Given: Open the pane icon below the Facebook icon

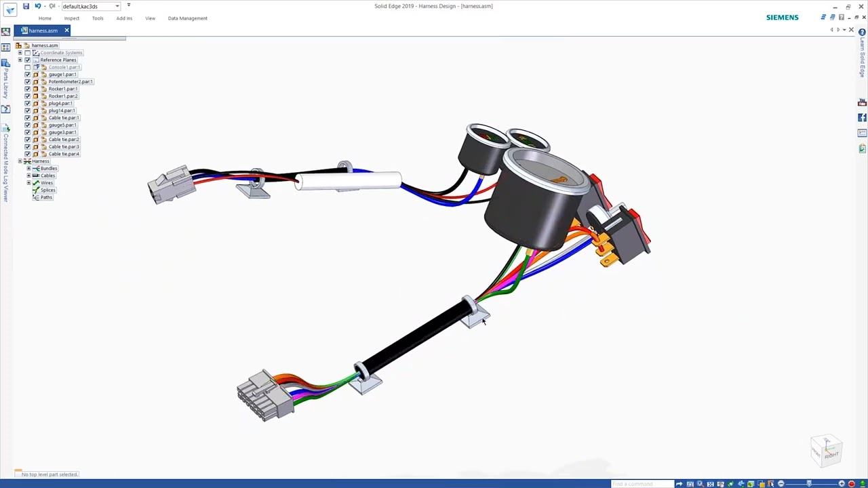Looking at the screenshot, I should tap(862, 133).
